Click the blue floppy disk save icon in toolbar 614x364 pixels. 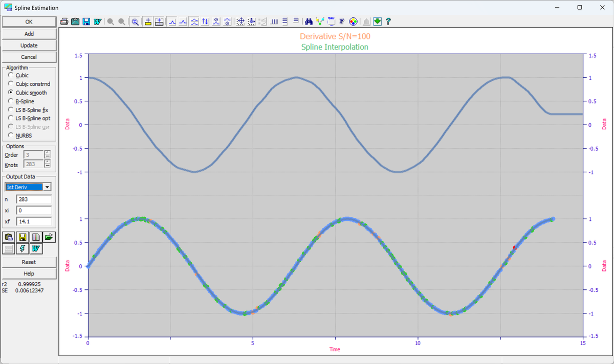tap(86, 21)
